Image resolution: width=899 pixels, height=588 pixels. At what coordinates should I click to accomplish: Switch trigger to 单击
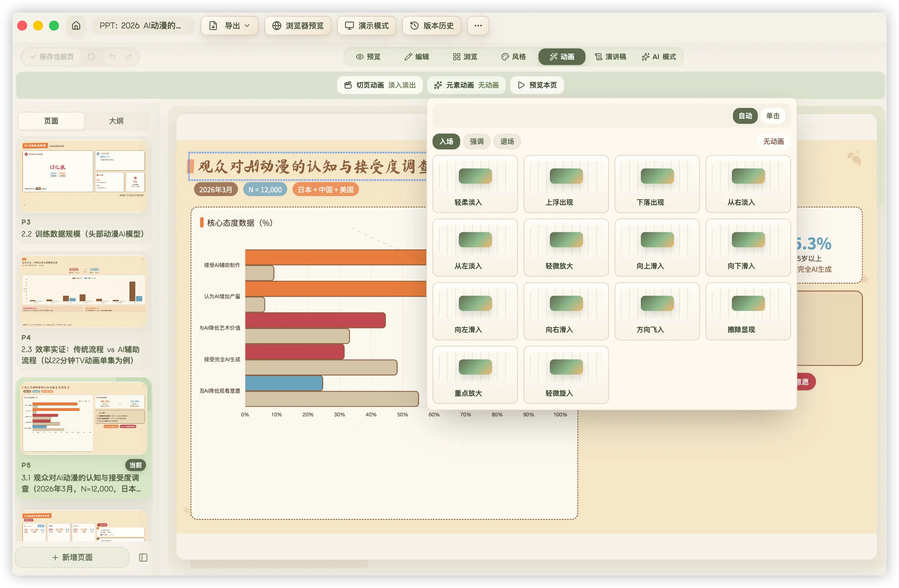coord(772,116)
